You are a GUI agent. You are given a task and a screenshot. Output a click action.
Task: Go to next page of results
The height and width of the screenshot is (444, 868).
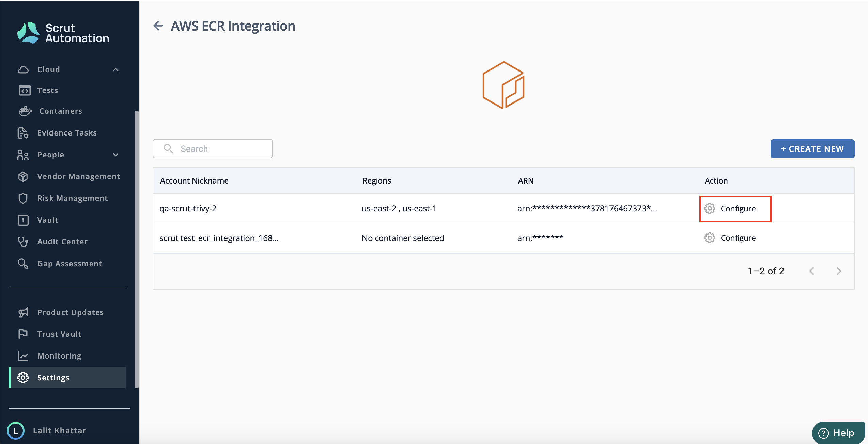tap(839, 271)
